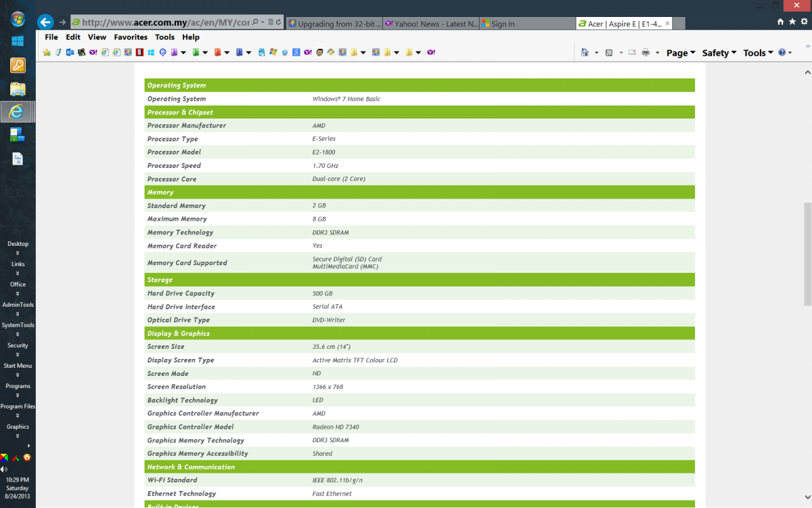This screenshot has width=812, height=508.
Task: Click the "Radeon HD 7340" value
Action: click(336, 427)
